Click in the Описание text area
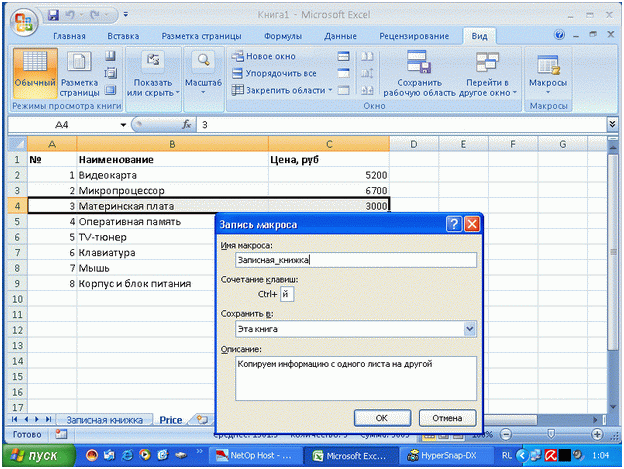 [355, 378]
